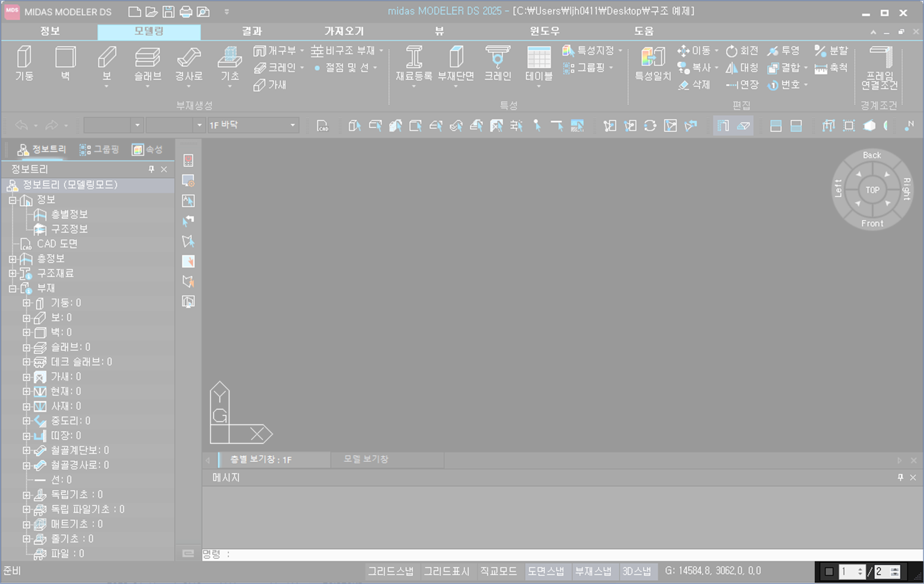Toggle 직교모드 ortho mode

click(x=498, y=571)
